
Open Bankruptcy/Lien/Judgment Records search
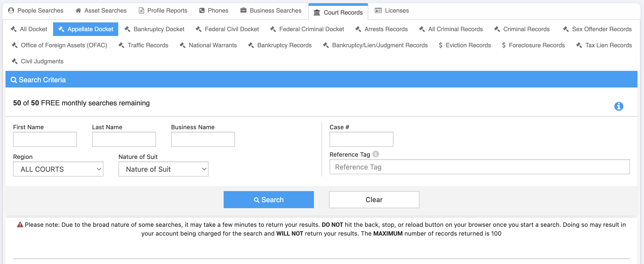[375, 45]
